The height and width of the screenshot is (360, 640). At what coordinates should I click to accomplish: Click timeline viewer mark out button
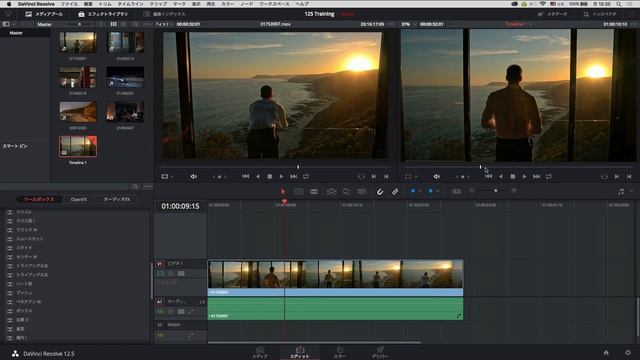coord(629,176)
